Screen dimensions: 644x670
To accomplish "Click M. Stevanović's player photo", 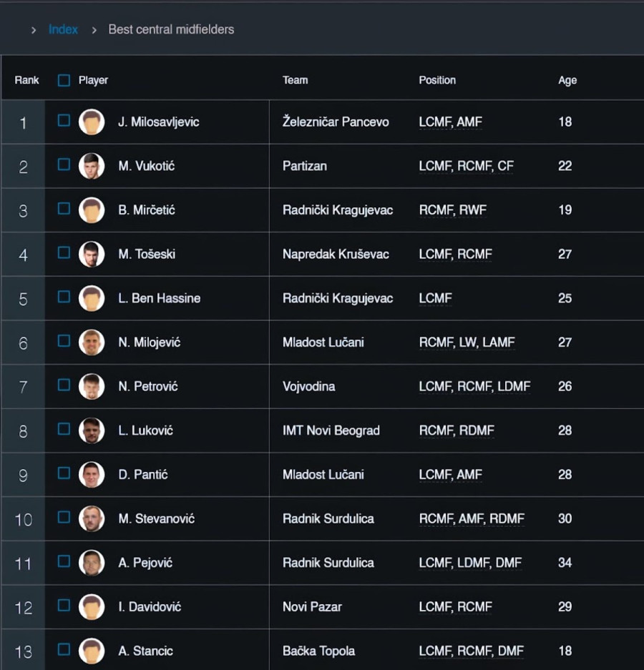I will tap(92, 518).
